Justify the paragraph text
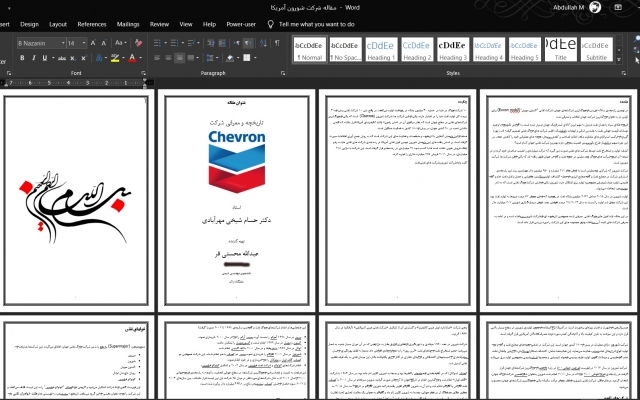This screenshot has height=400, width=640. coord(191,58)
